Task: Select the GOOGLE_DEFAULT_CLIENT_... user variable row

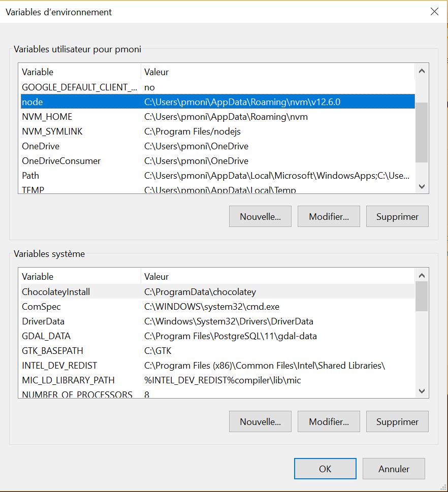Action: tap(218, 87)
